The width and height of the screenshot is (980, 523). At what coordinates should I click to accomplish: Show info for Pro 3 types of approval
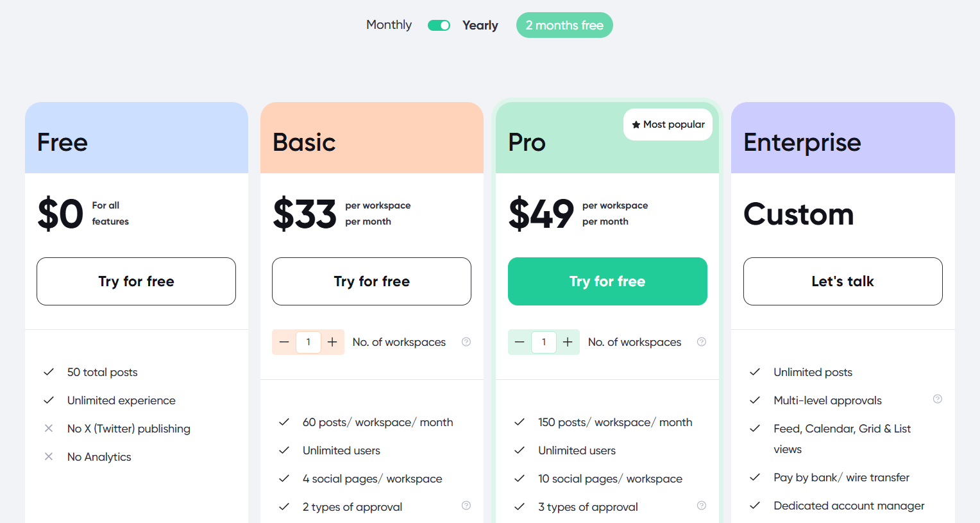click(x=702, y=506)
